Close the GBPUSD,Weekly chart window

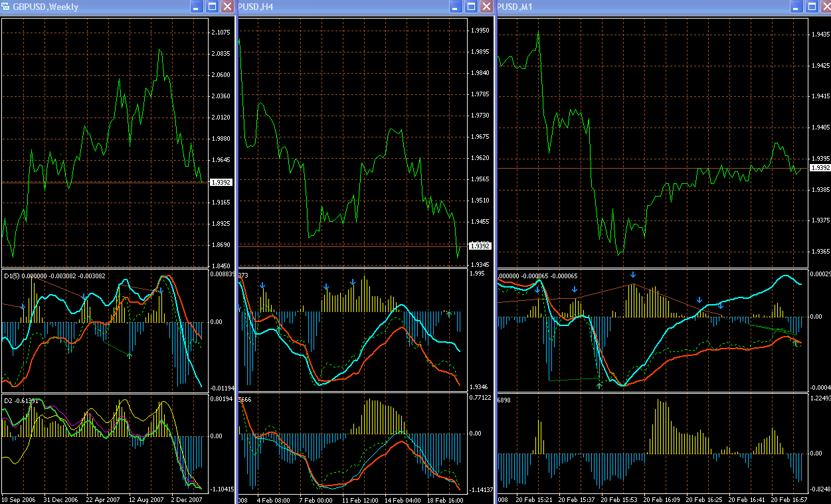point(227,7)
